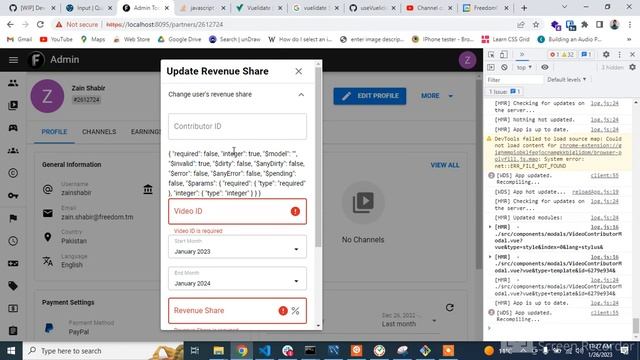The height and width of the screenshot is (360, 640).
Task: Open the Learn CSS Grid bookmark
Action: (x=506, y=39)
